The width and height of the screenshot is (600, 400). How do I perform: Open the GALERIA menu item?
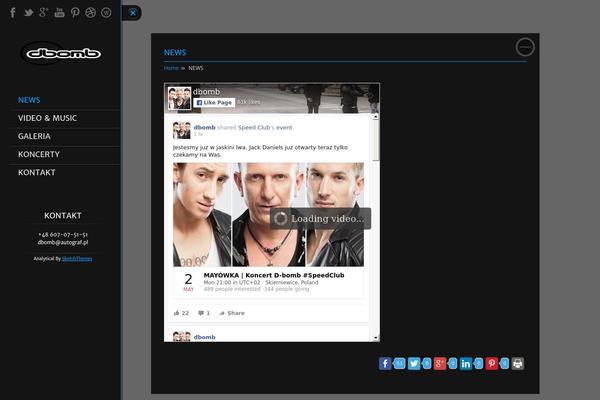pos(34,136)
